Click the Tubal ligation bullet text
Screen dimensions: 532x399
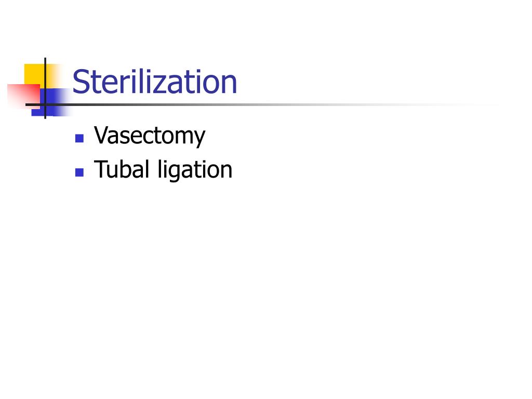(x=163, y=169)
